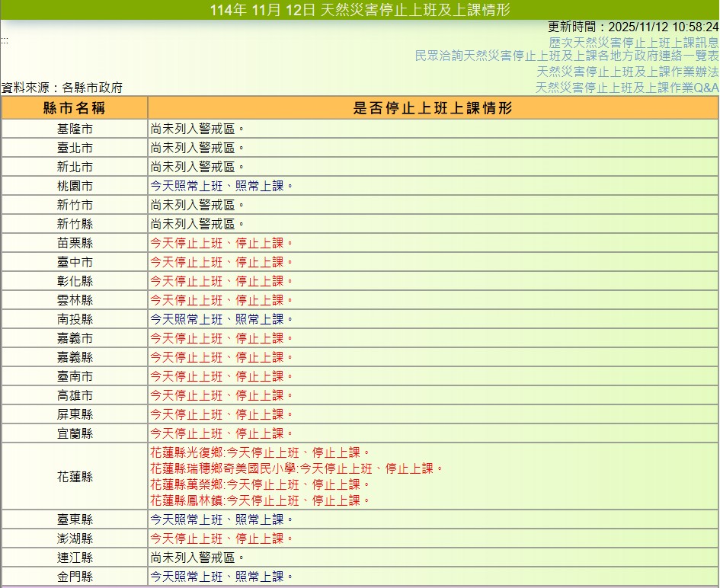Click the ::: accesskey anchor at top left
Image resolution: width=720 pixels, height=588 pixels.
tap(4, 40)
